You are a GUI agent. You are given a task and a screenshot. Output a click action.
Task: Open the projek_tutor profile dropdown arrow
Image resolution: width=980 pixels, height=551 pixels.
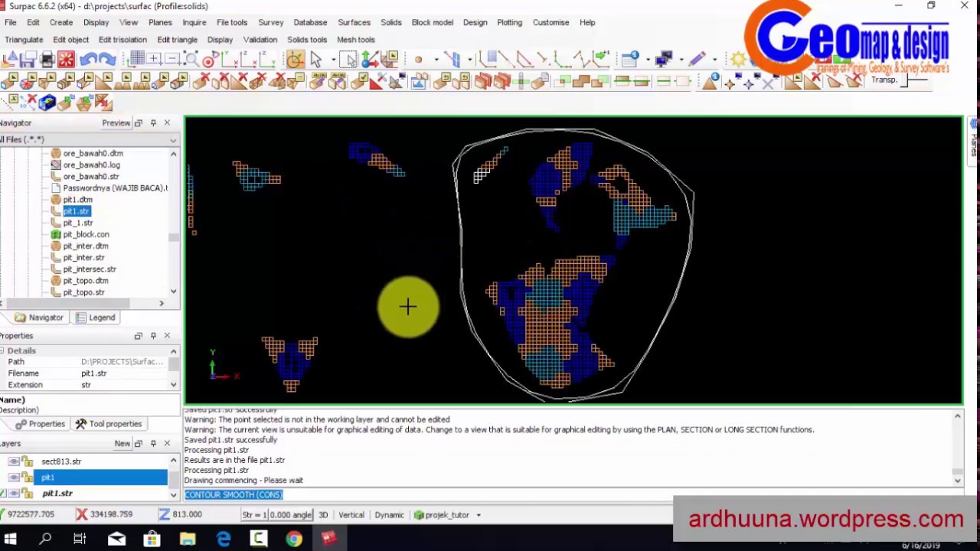tap(479, 515)
